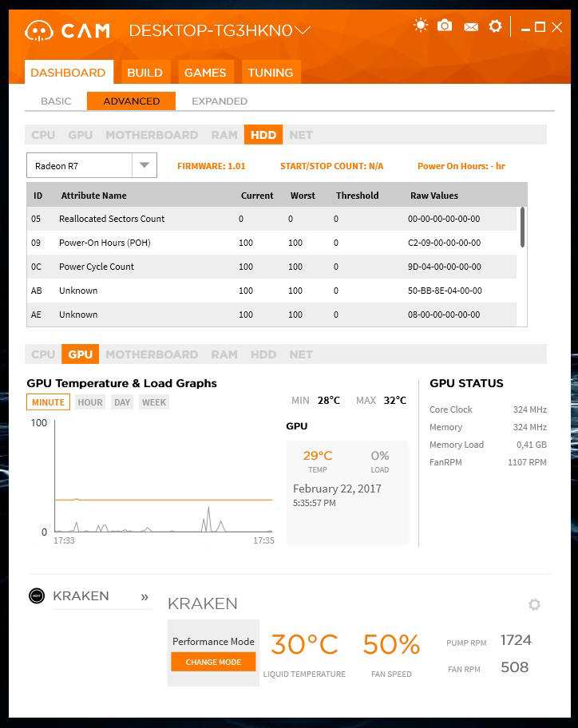
Task: Click the February 22, 2017 date
Action: point(337,489)
